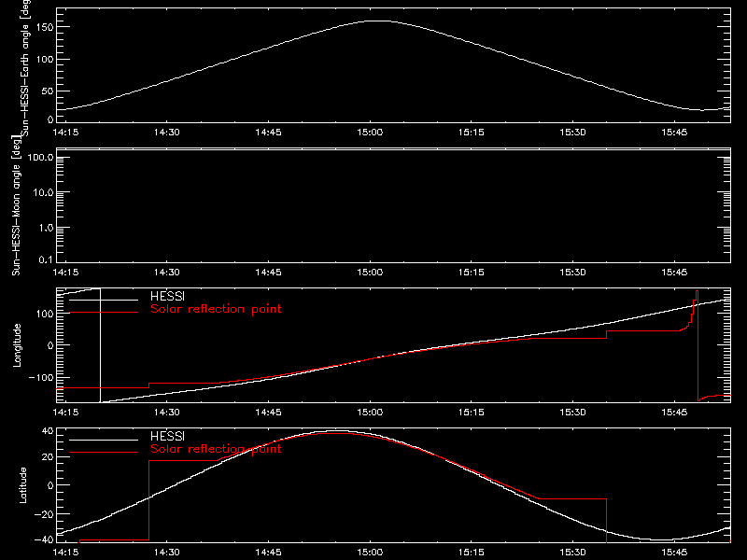The image size is (747, 560).
Task: Click 14:45 time label under Longitude plot
Action: pos(268,413)
